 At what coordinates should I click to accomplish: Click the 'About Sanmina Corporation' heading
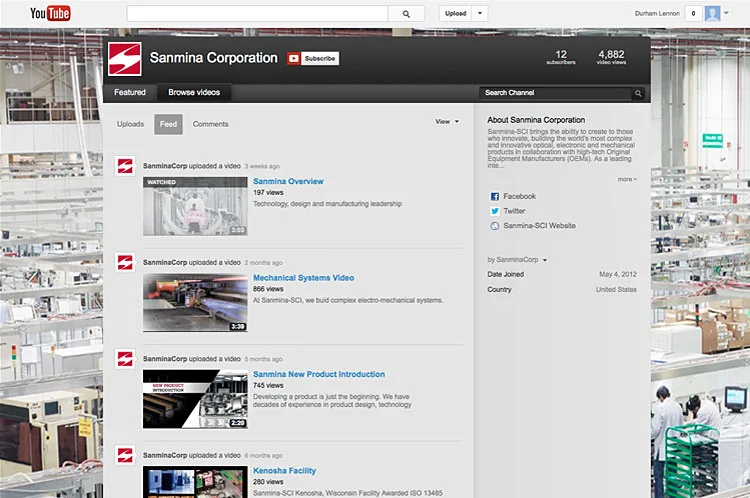tap(536, 120)
